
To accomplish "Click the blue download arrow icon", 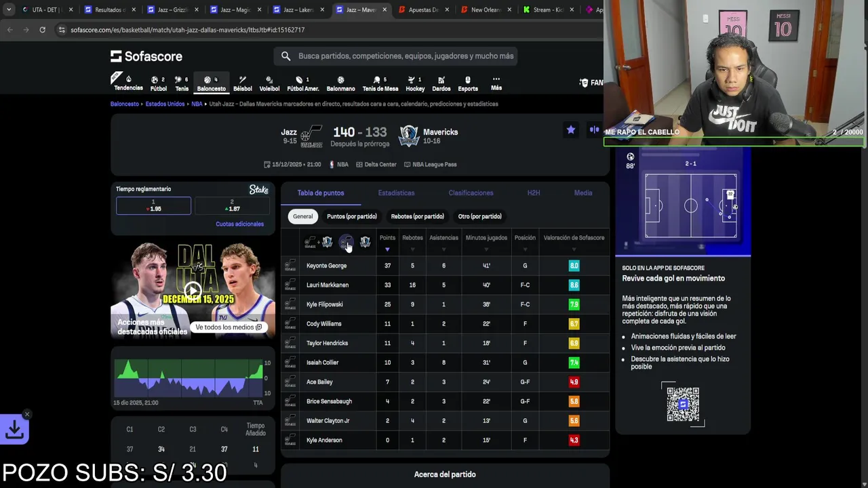I will (14, 430).
